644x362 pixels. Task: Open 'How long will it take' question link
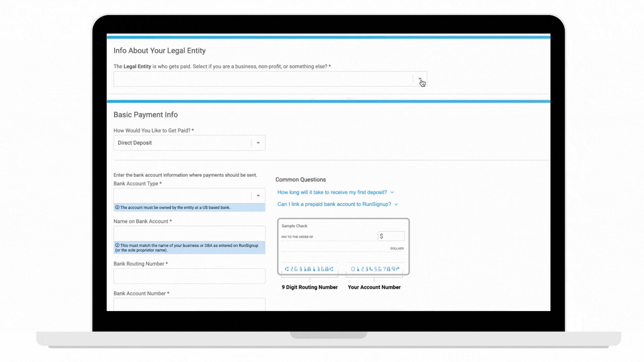point(332,192)
